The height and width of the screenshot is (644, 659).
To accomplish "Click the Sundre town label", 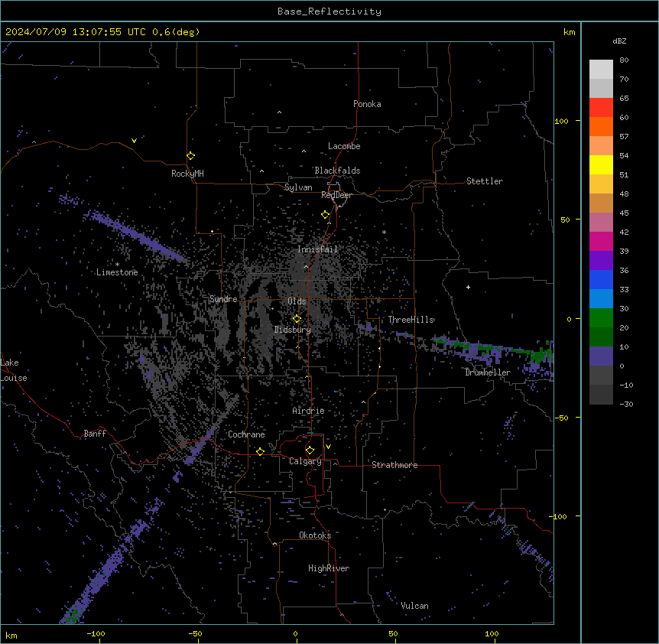I will (x=223, y=299).
